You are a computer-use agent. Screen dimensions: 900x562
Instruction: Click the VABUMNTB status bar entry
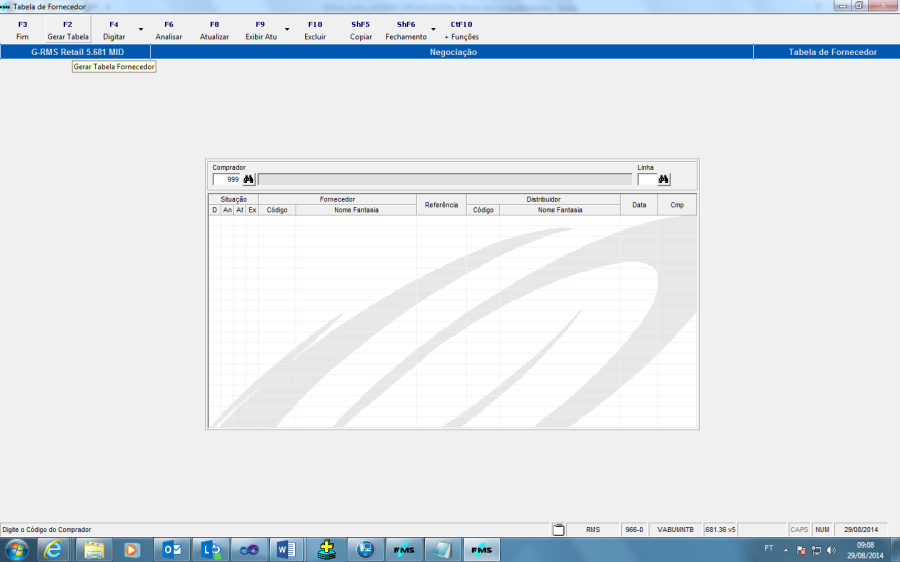676,530
